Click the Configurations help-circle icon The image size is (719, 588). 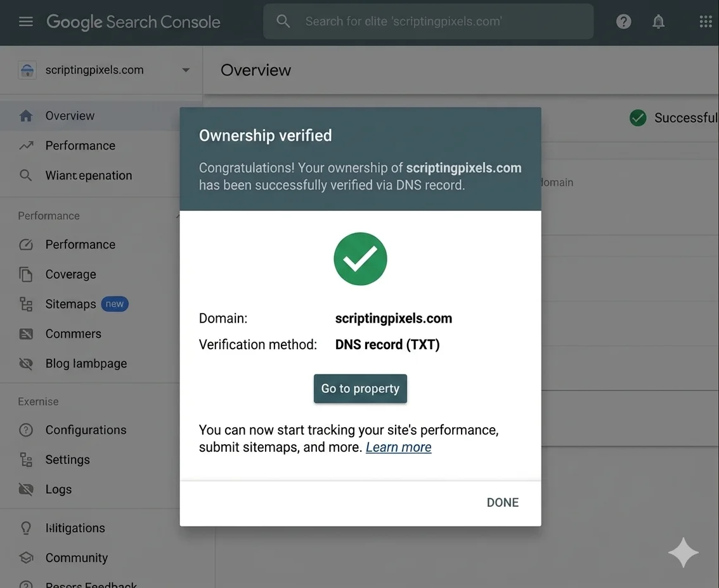coord(26,430)
